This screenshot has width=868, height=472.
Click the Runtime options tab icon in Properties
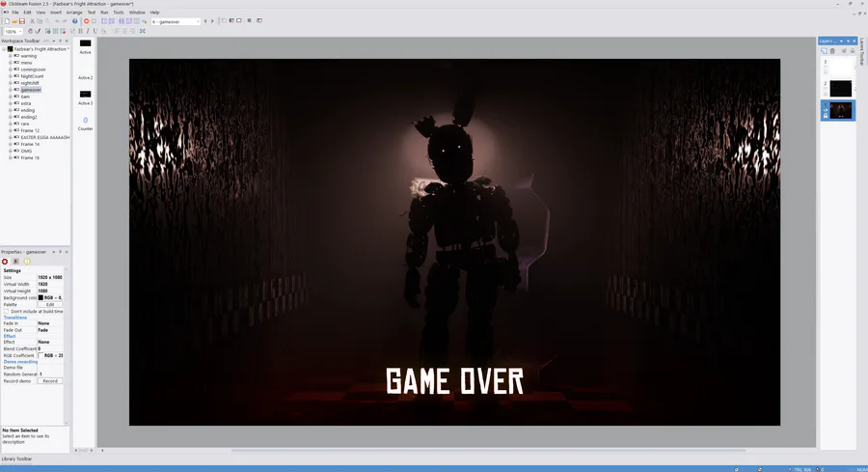16,262
